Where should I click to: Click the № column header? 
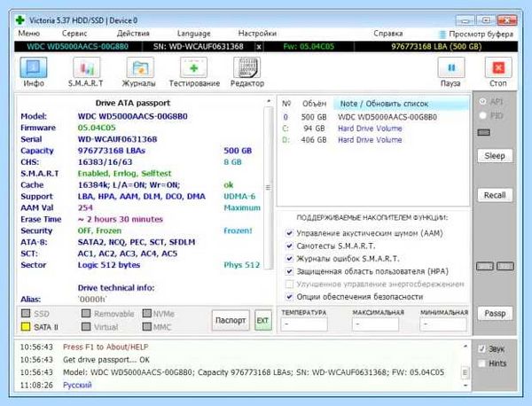[286, 104]
